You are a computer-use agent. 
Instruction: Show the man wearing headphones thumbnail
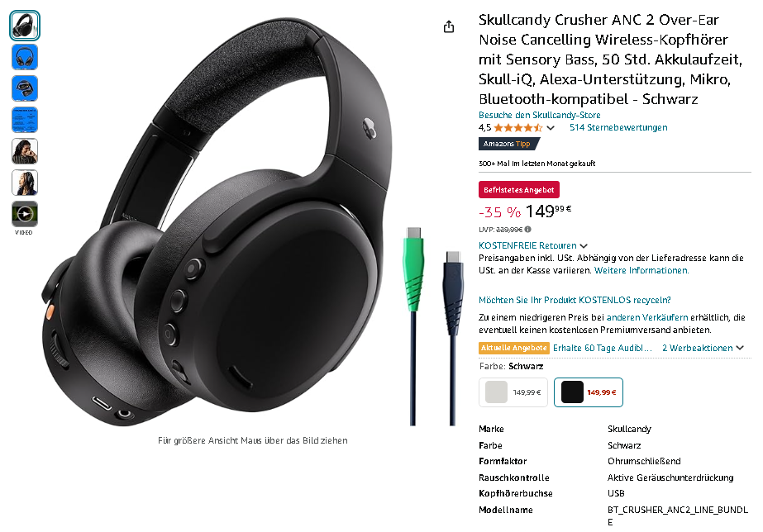coord(24,151)
